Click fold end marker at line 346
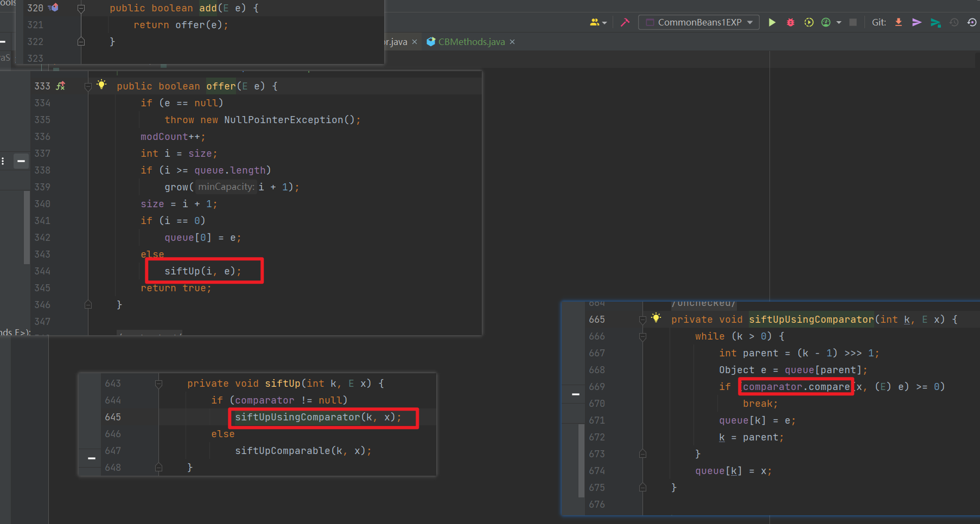The height and width of the screenshot is (524, 980). tap(88, 305)
